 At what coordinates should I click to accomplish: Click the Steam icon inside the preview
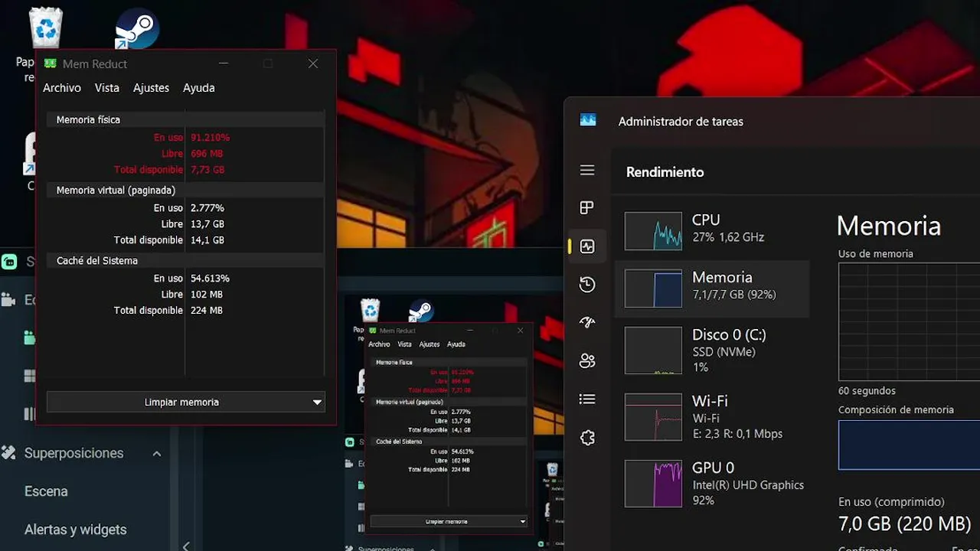(420, 311)
